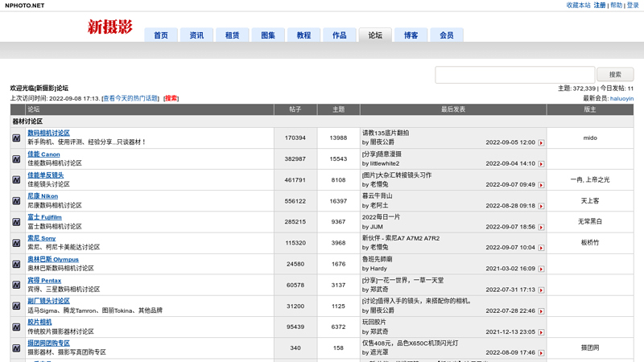Screen dimensions: 644x362
Task: Open the 租赁 navigation tab
Action: pyautogui.click(x=233, y=35)
